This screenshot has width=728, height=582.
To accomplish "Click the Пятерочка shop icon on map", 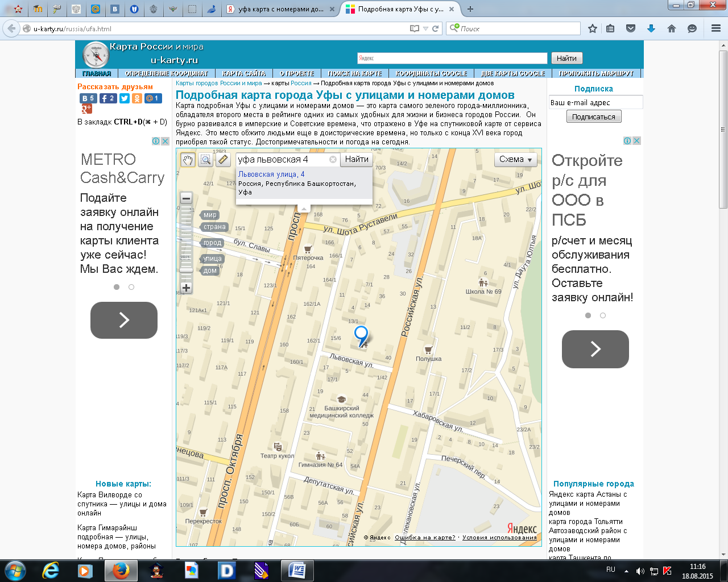I will [308, 249].
